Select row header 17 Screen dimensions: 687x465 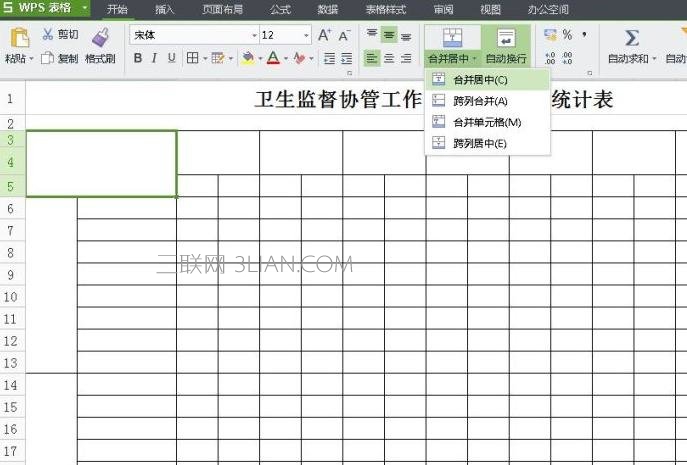[11, 451]
